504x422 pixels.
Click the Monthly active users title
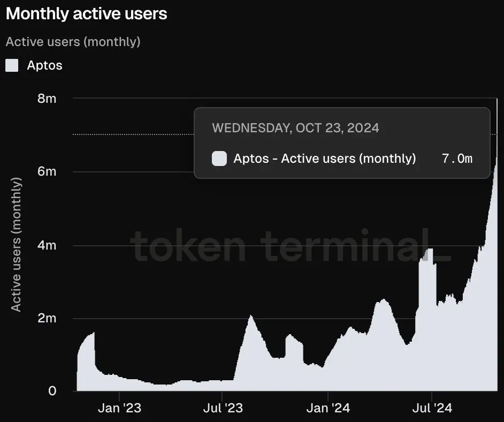pos(87,14)
